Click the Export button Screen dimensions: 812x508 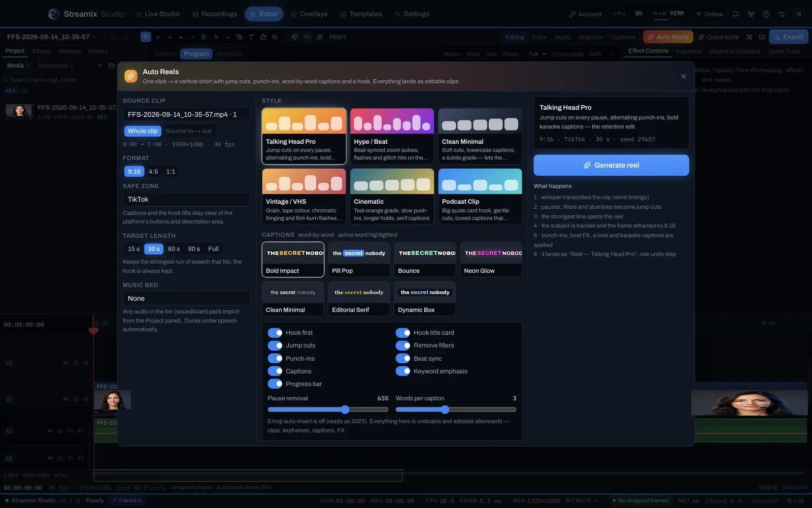click(789, 37)
